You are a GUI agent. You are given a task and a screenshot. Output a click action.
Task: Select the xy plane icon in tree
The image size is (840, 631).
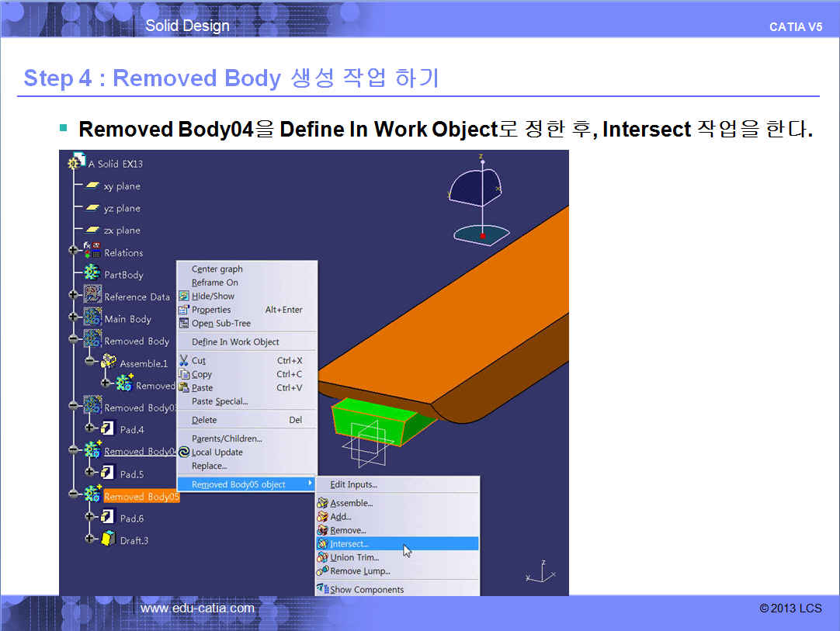coord(92,185)
